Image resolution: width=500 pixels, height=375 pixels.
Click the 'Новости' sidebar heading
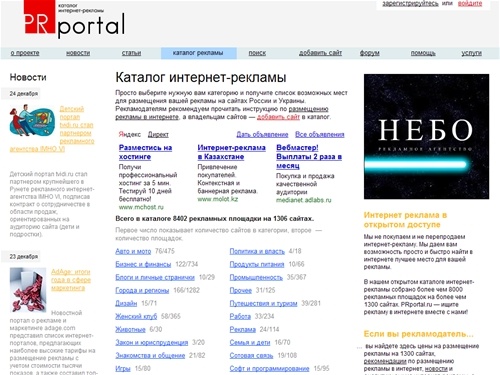28,77
